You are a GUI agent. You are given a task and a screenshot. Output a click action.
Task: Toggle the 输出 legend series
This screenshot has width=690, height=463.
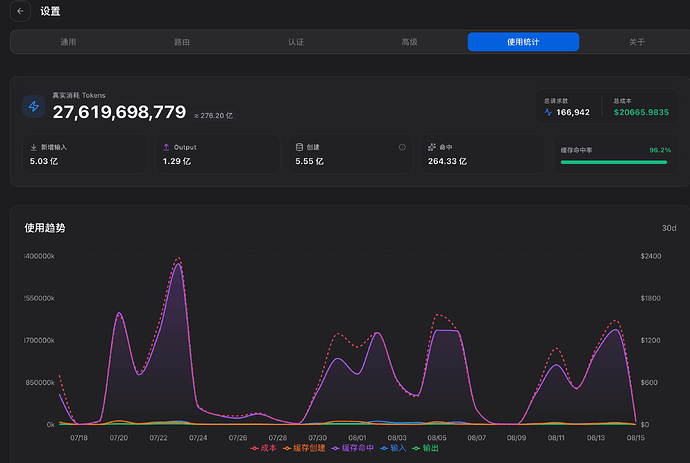[x=426, y=448]
